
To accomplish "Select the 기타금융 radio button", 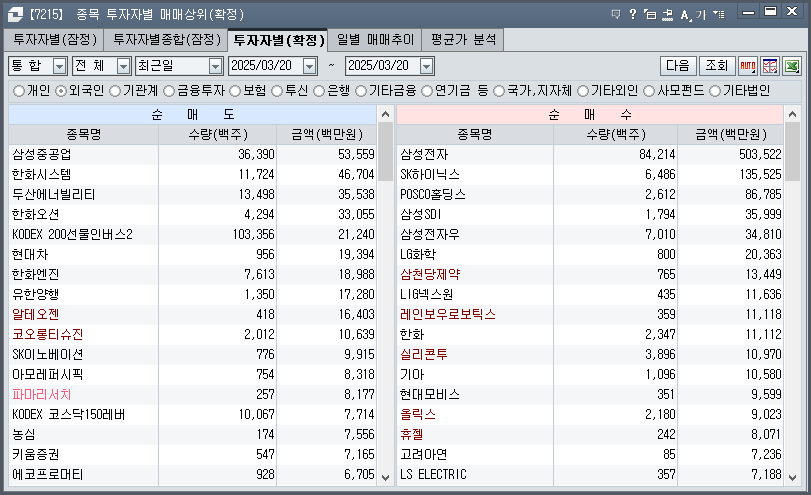I will pyautogui.click(x=361, y=91).
